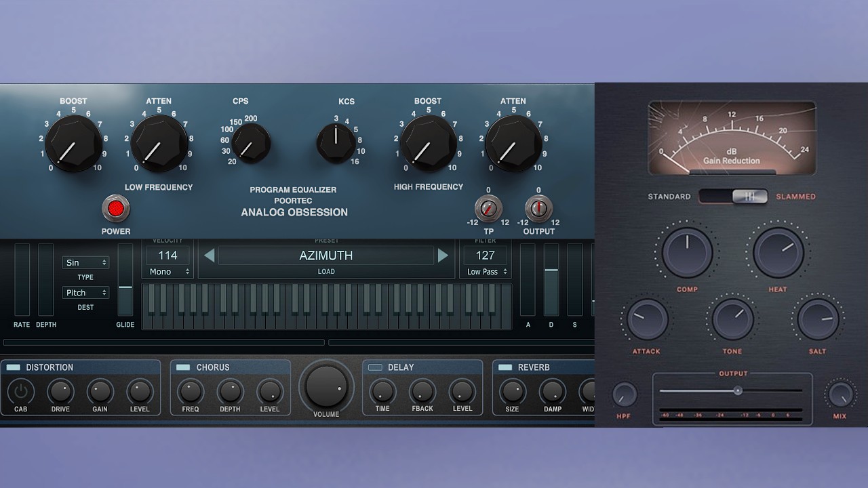
Task: Click the reverb DAMP knob
Action: [552, 391]
